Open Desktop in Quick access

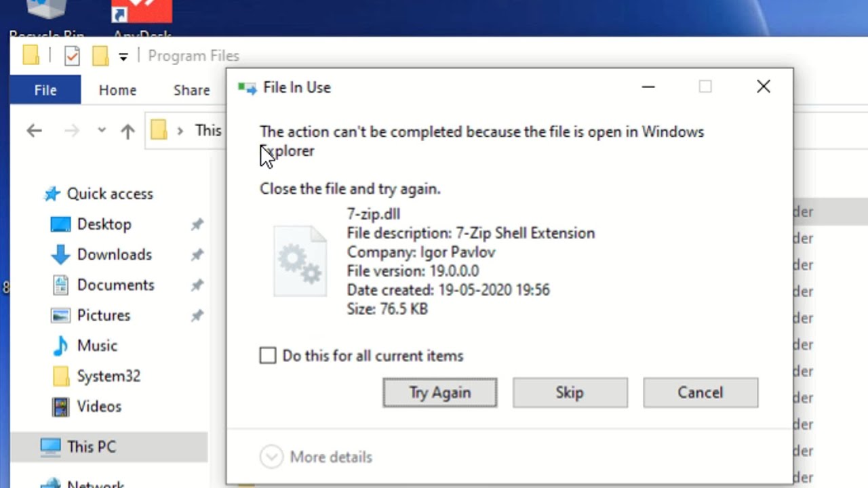pos(104,224)
